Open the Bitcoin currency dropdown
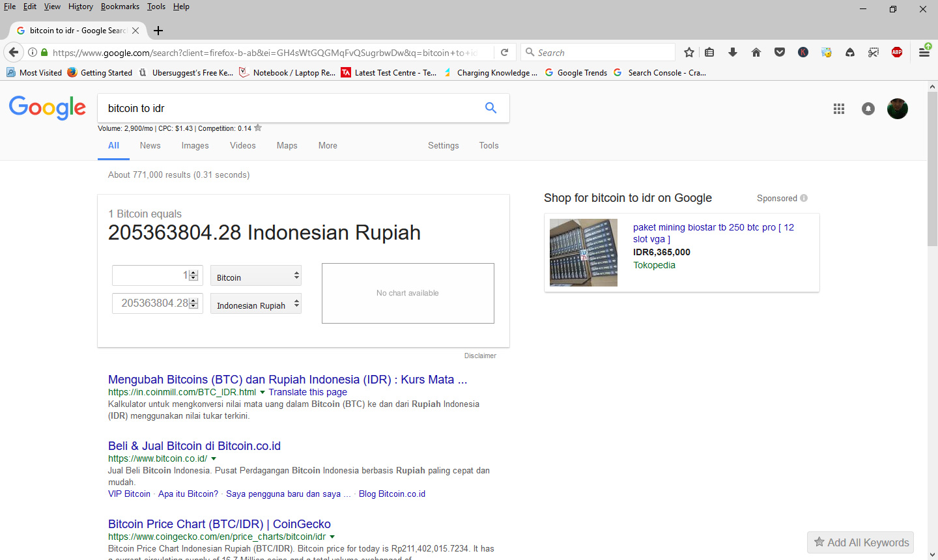The width and height of the screenshot is (938, 560). coord(256,275)
